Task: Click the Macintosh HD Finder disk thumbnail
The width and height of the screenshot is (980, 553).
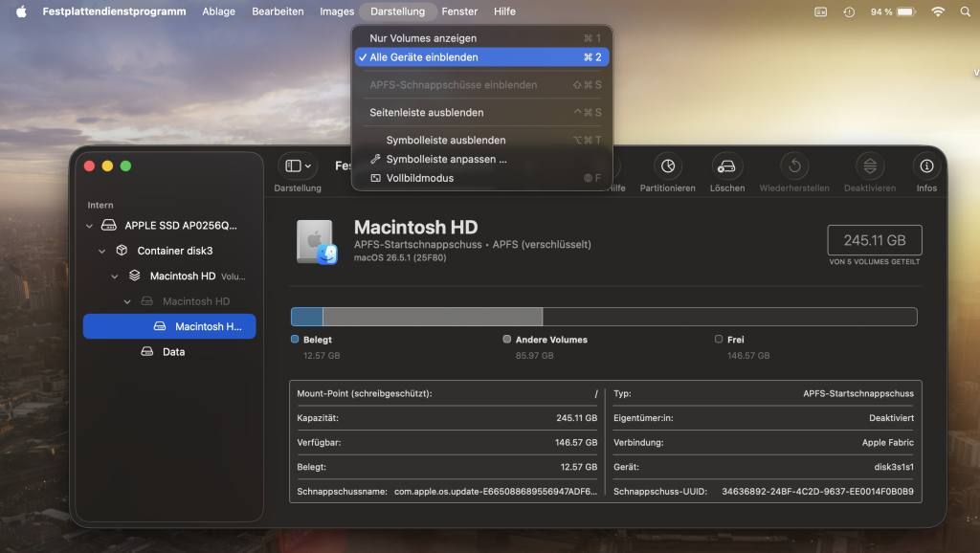Action: click(317, 242)
